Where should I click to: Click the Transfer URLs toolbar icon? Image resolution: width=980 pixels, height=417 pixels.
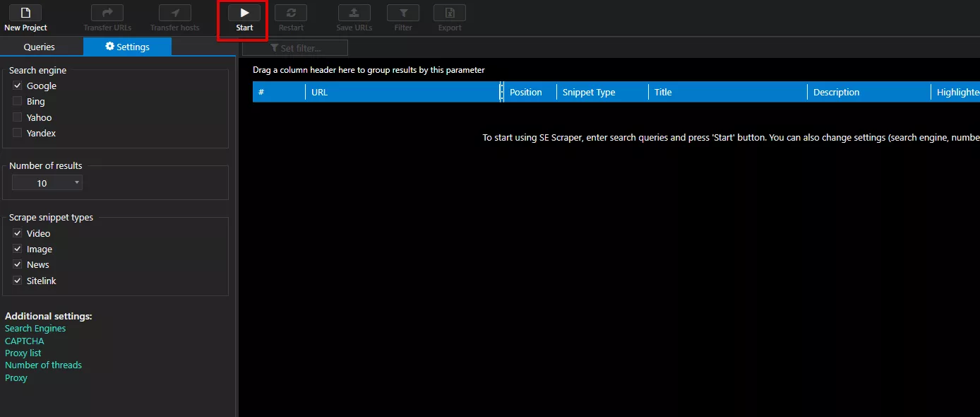click(x=107, y=13)
